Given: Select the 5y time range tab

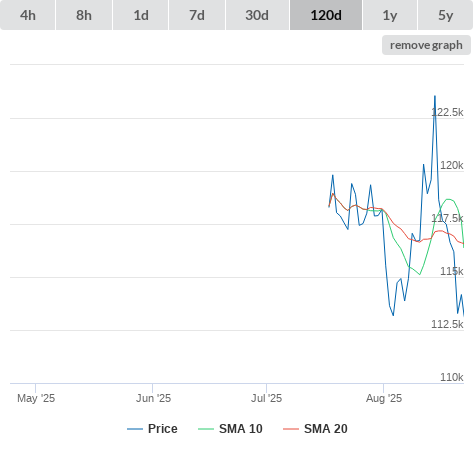Looking at the screenshot, I should tap(446, 15).
